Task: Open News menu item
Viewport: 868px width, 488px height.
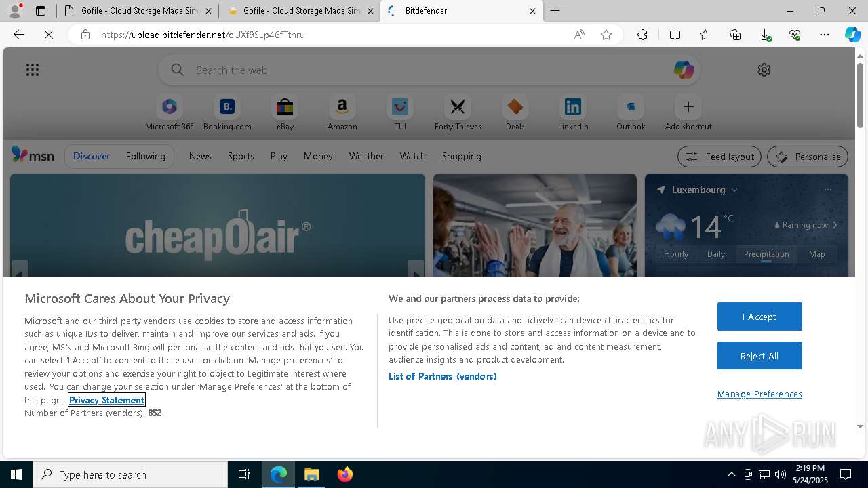Action: coord(200,156)
